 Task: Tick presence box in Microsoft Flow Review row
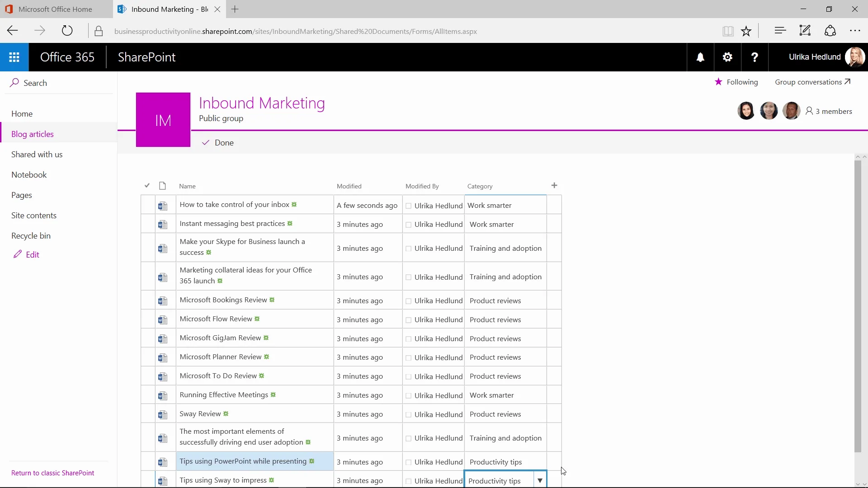(x=409, y=320)
